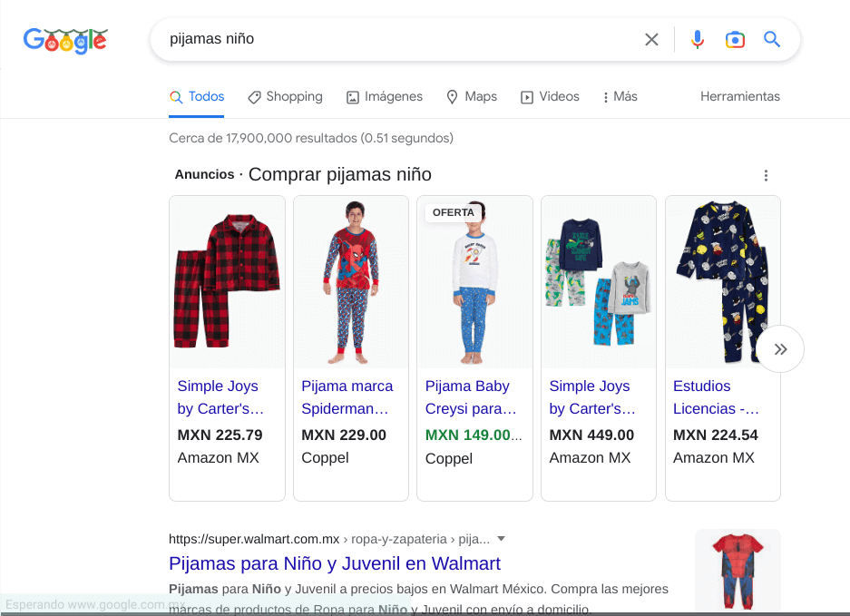Image resolution: width=850 pixels, height=616 pixels.
Task: Expand the ads carousel with the double chevron
Action: coord(779,348)
